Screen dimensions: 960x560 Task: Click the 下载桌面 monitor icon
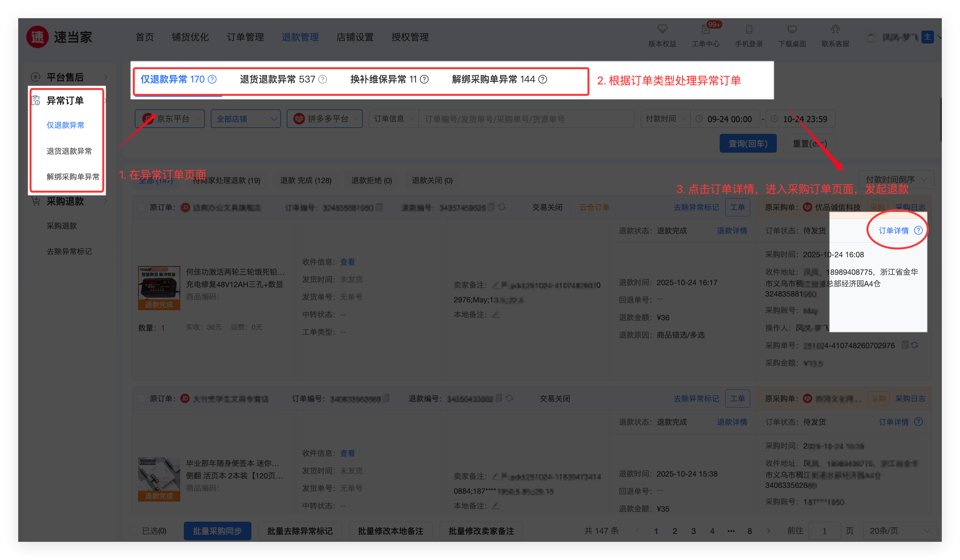pos(792,29)
